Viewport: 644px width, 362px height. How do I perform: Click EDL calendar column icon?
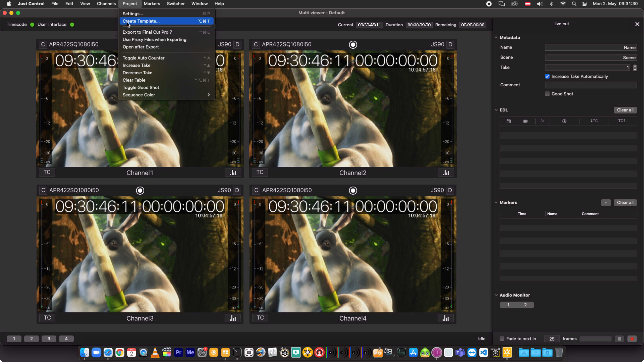pyautogui.click(x=508, y=121)
